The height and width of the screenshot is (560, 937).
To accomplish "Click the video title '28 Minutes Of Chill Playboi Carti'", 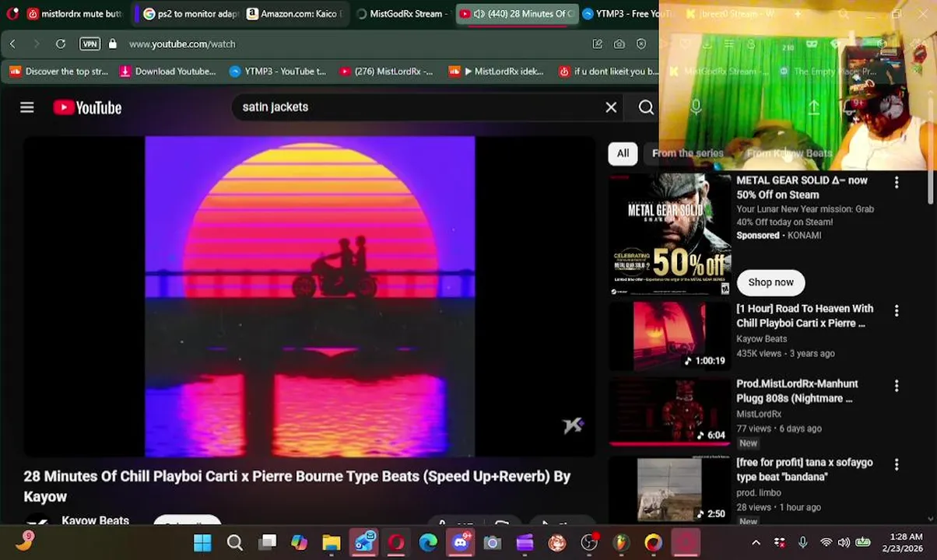I will click(297, 486).
